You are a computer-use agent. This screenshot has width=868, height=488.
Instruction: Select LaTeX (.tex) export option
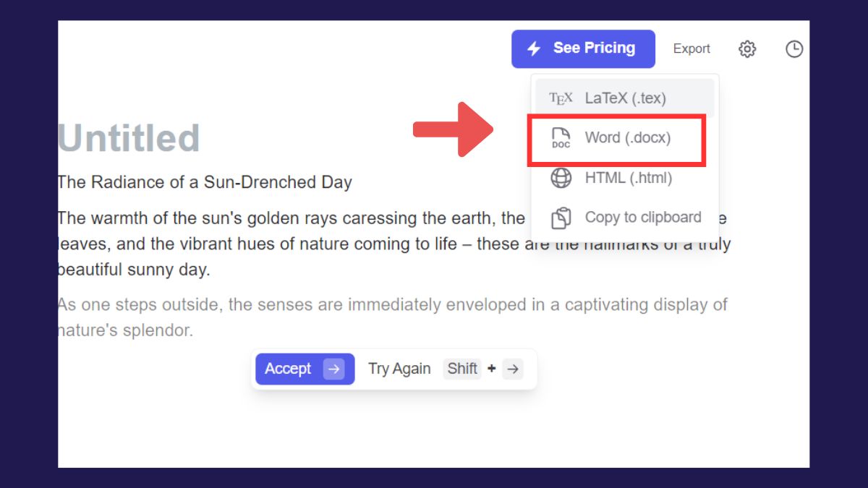(x=625, y=98)
